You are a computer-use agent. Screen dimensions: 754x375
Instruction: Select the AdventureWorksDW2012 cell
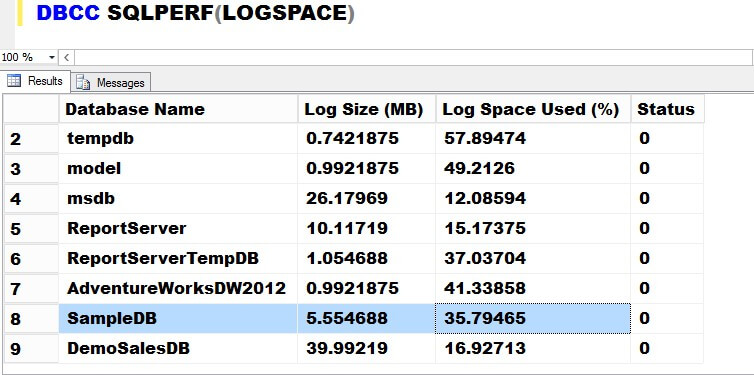[x=178, y=288]
